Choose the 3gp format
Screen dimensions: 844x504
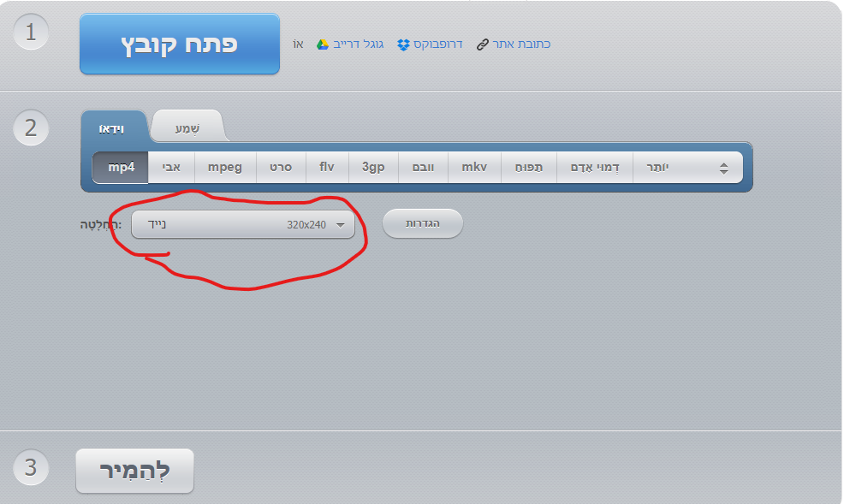(x=373, y=167)
